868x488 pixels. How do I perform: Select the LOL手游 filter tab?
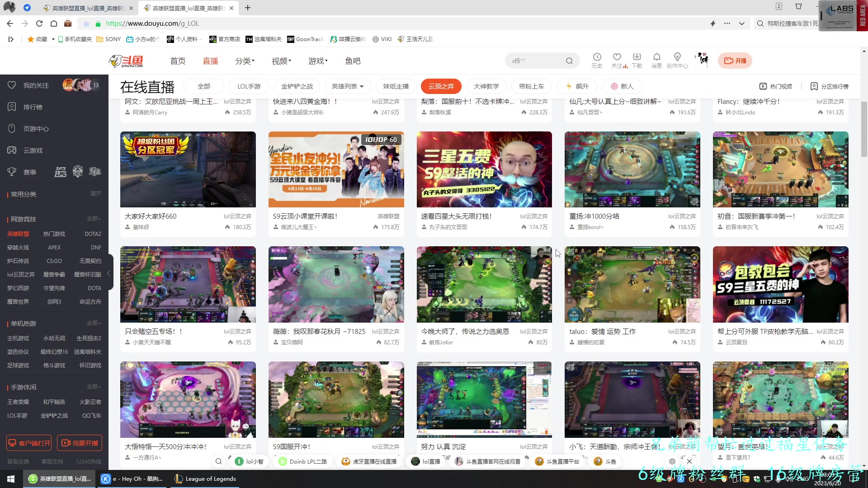249,86
